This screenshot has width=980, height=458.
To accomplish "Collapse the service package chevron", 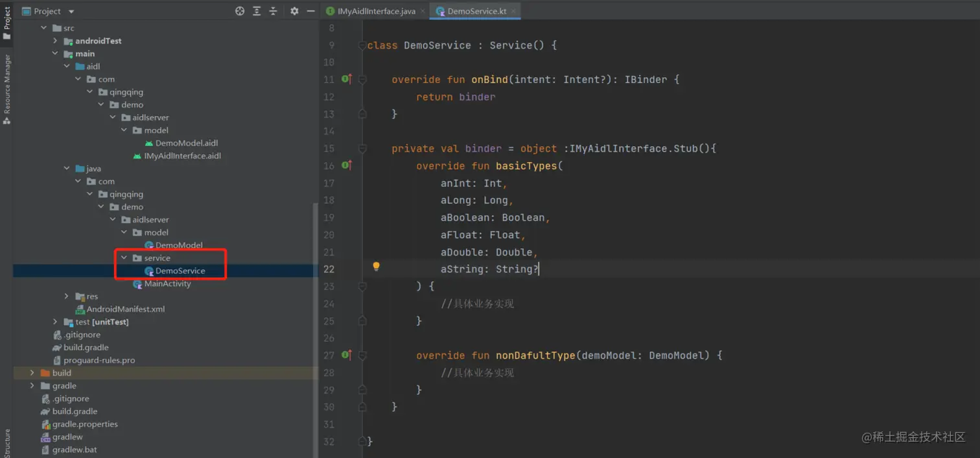I will pos(124,258).
